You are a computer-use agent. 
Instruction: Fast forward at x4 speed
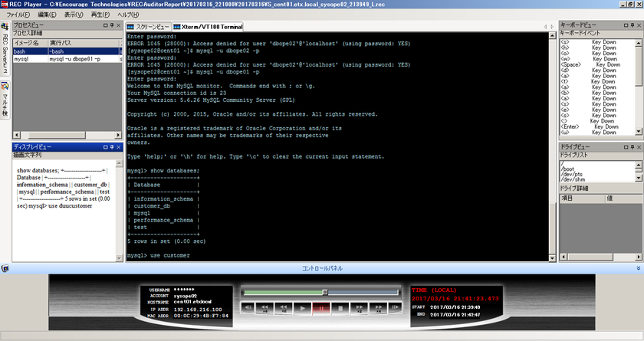[378, 308]
